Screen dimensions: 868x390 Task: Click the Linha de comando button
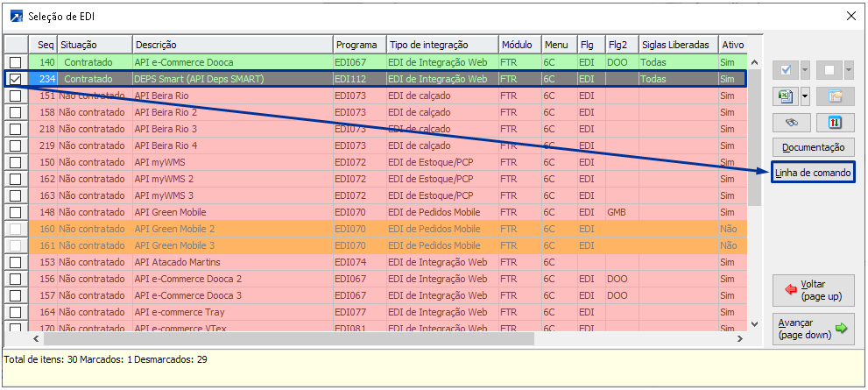coord(813,174)
